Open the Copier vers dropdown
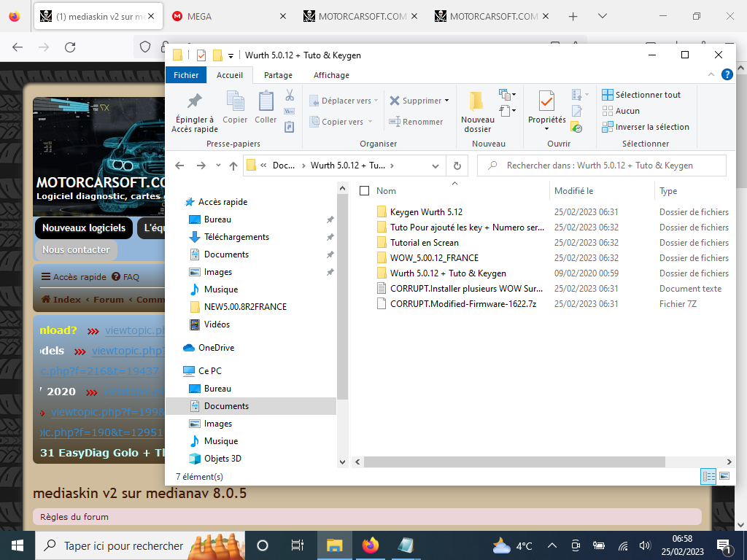The image size is (747, 560). pos(341,122)
